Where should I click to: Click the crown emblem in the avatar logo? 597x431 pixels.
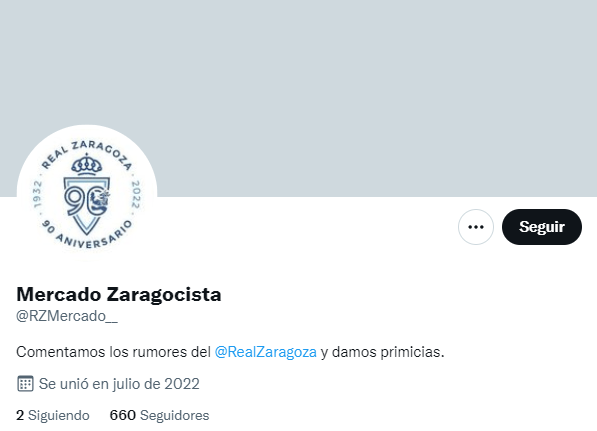pos(87,164)
